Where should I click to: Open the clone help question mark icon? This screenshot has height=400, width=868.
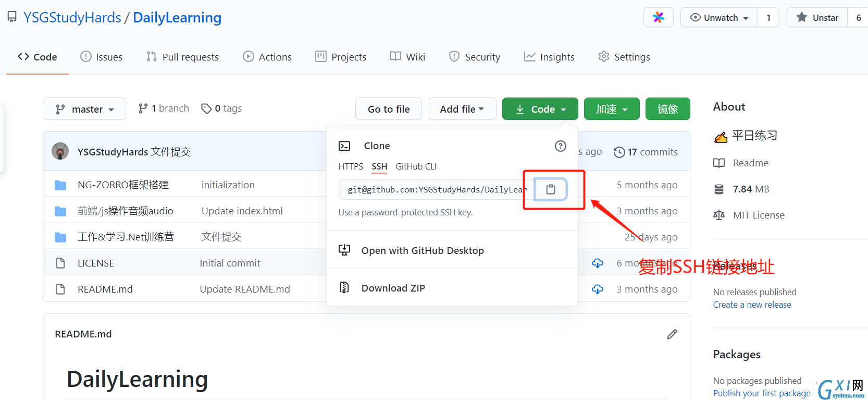pyautogui.click(x=561, y=146)
